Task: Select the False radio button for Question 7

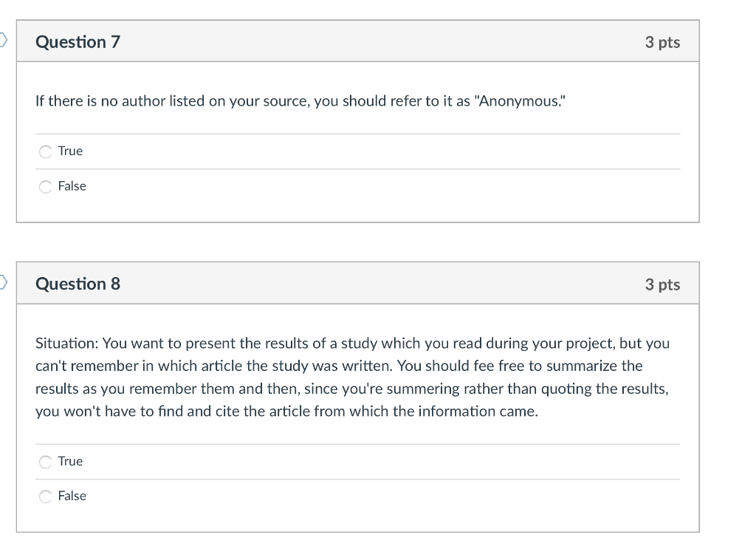Action: [x=45, y=187]
